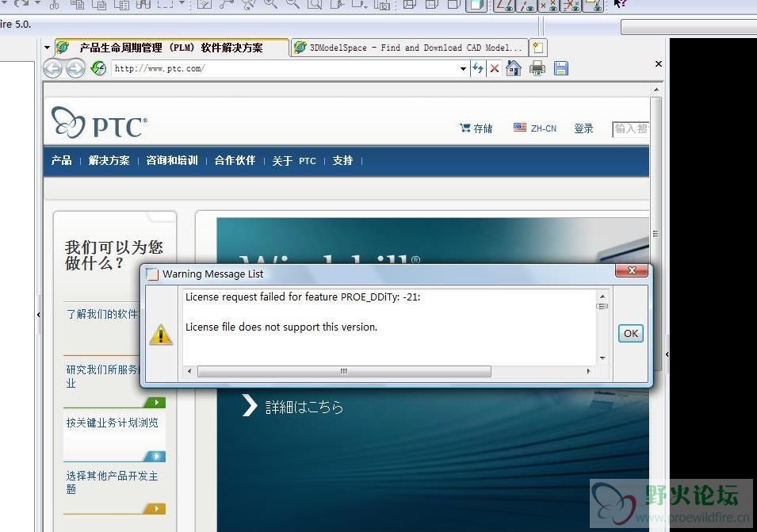Toggle coordinate systems display icon

point(571,4)
